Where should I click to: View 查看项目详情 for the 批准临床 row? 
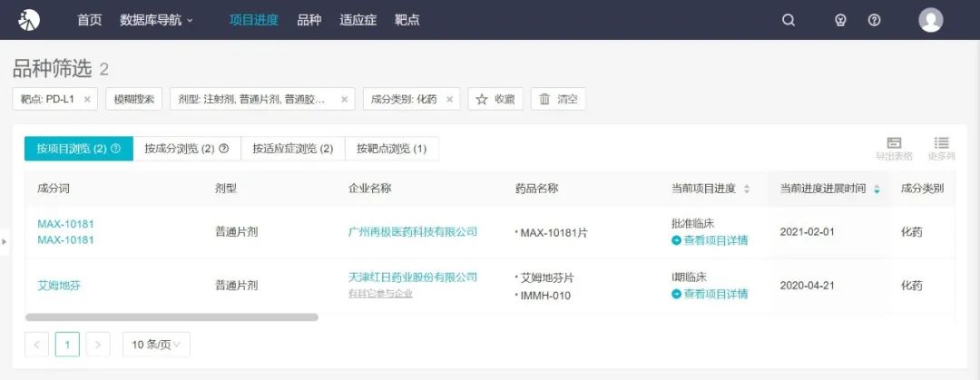point(710,240)
